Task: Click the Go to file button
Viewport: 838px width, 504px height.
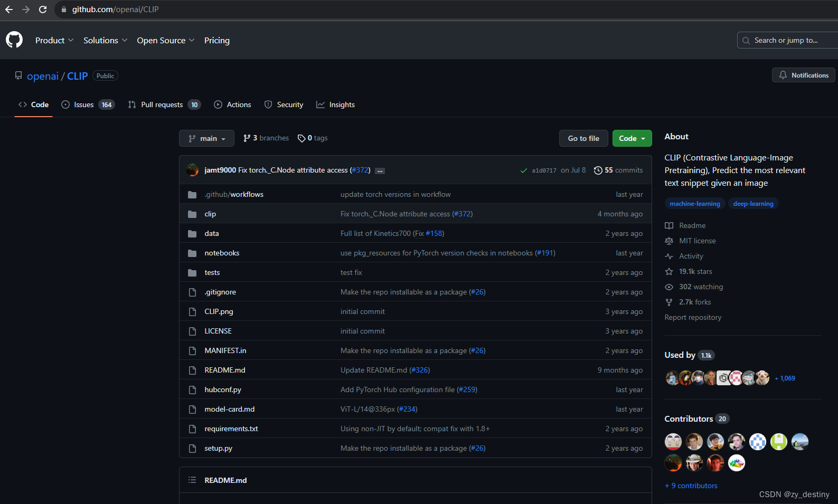Action: tap(583, 138)
